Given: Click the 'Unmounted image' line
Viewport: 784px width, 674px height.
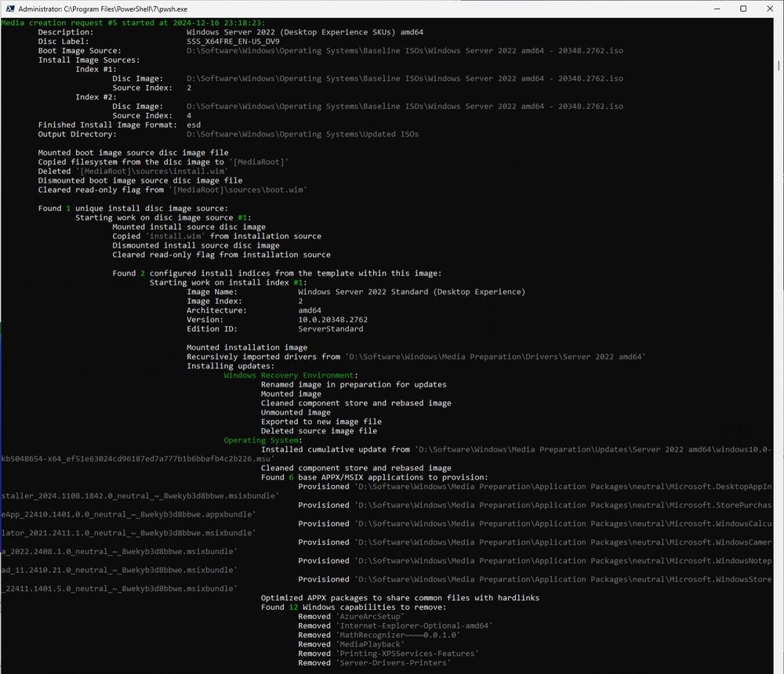Looking at the screenshot, I should tap(296, 412).
